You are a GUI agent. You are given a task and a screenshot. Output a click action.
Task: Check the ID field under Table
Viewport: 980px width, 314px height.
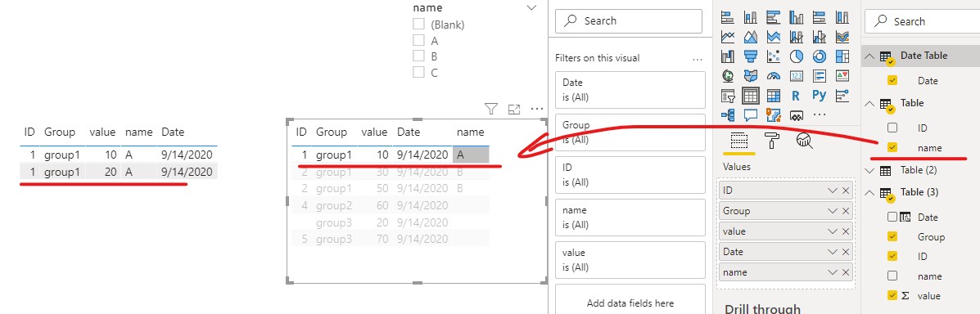pyautogui.click(x=892, y=128)
